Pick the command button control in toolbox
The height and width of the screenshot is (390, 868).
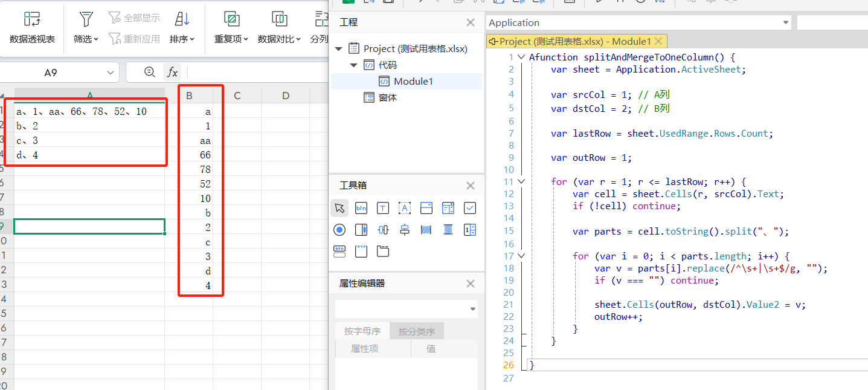(x=361, y=208)
